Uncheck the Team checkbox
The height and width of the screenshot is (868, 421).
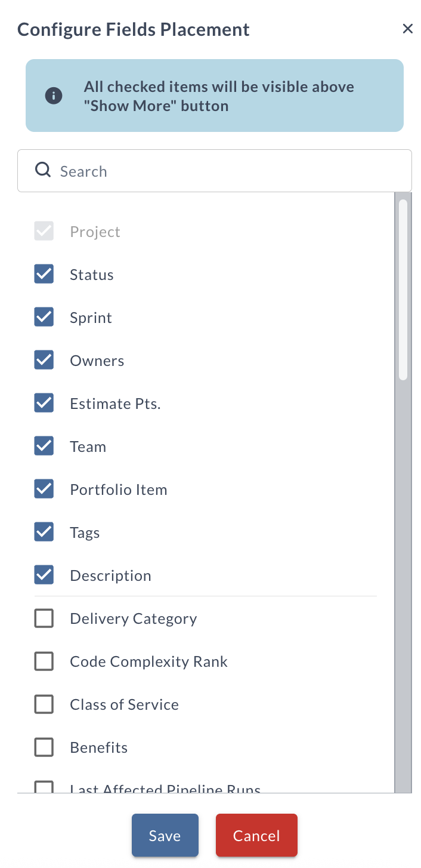coord(44,446)
